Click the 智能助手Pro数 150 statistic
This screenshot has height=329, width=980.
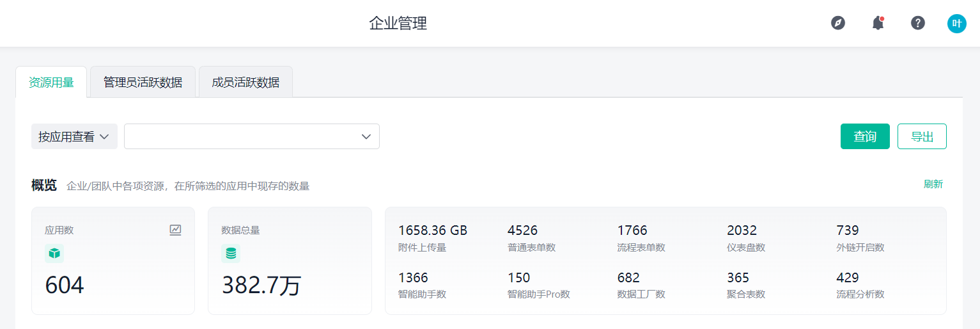coord(538,285)
